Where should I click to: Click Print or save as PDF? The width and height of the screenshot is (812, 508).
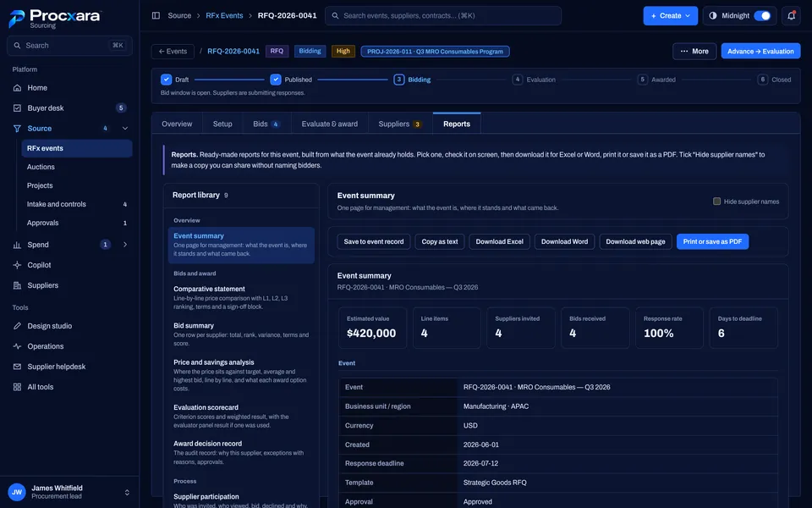click(x=712, y=241)
